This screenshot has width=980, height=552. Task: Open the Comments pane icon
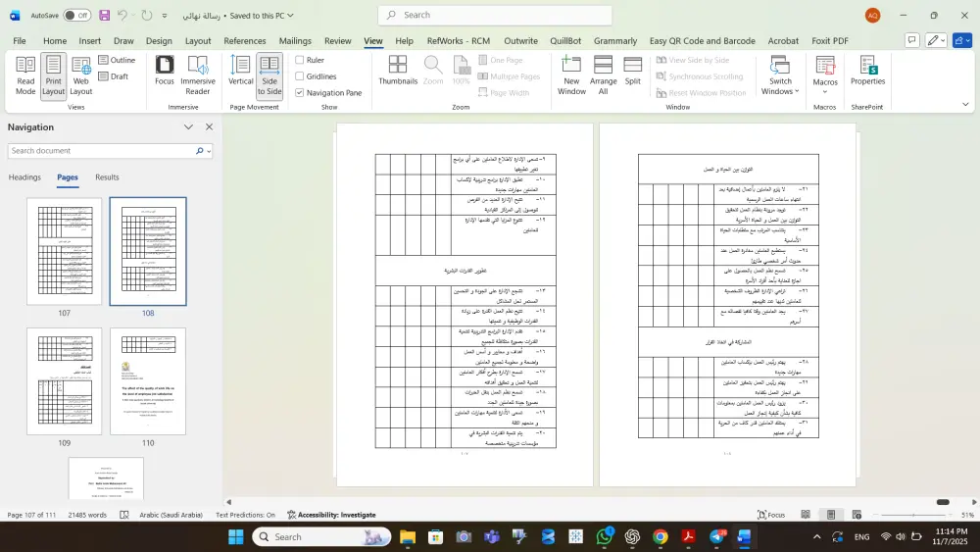[x=911, y=40]
